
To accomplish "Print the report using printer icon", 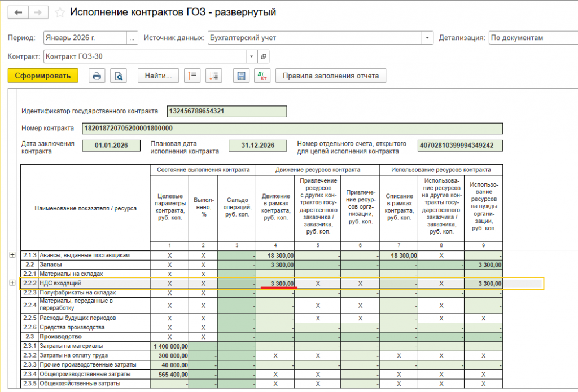I will pyautogui.click(x=97, y=76).
